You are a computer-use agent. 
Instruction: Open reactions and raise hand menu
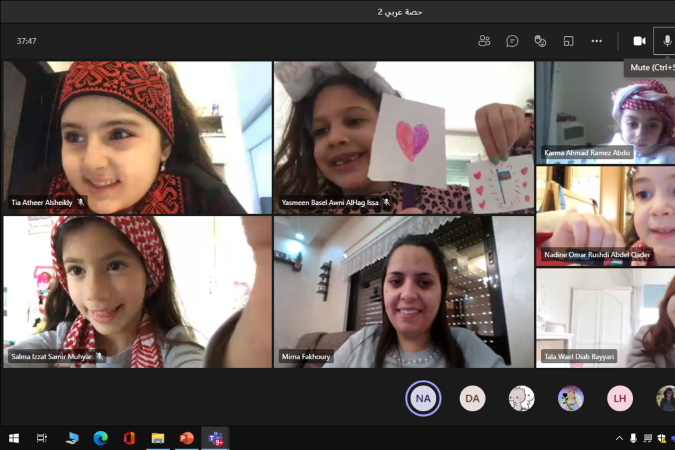coord(540,41)
